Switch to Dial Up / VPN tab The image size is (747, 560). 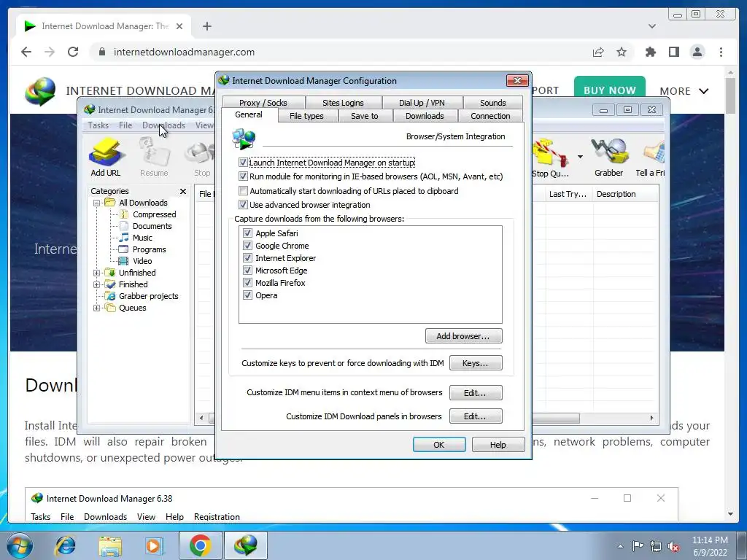click(x=422, y=102)
